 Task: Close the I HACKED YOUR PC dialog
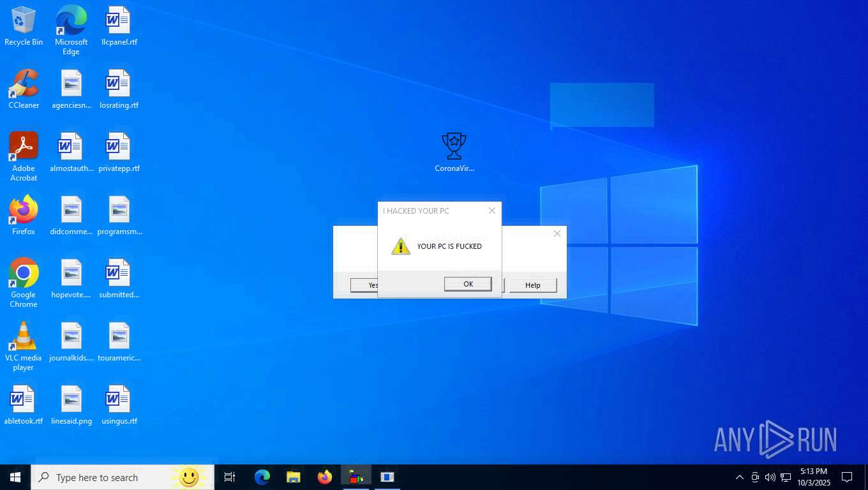coord(491,211)
